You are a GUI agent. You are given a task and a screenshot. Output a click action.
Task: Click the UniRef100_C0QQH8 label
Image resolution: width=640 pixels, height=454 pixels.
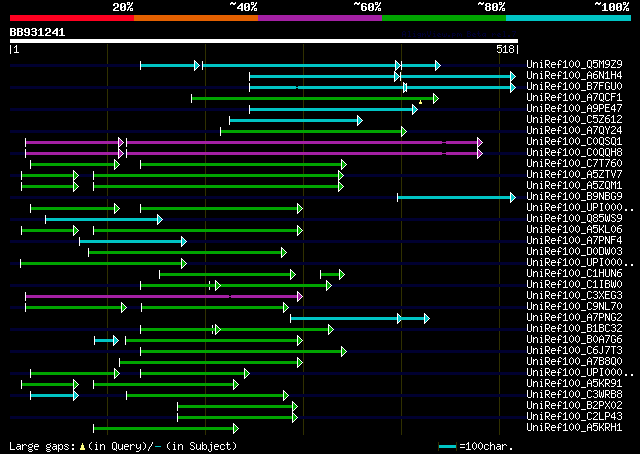click(574, 152)
